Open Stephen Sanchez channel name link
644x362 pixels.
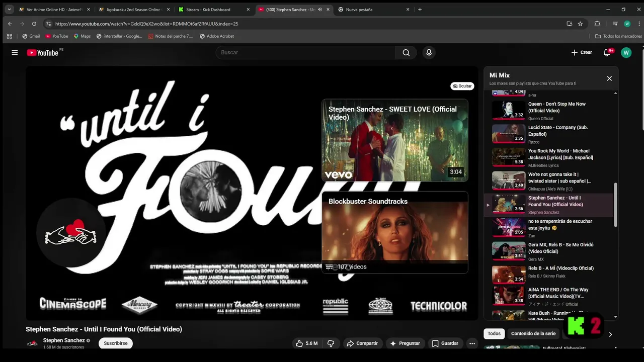coord(64,340)
